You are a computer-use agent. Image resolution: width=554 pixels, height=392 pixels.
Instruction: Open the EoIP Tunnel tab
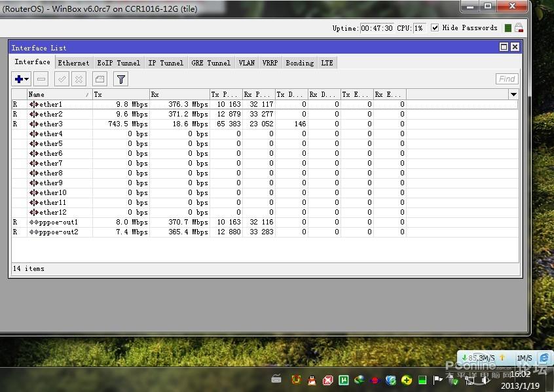[119, 63]
